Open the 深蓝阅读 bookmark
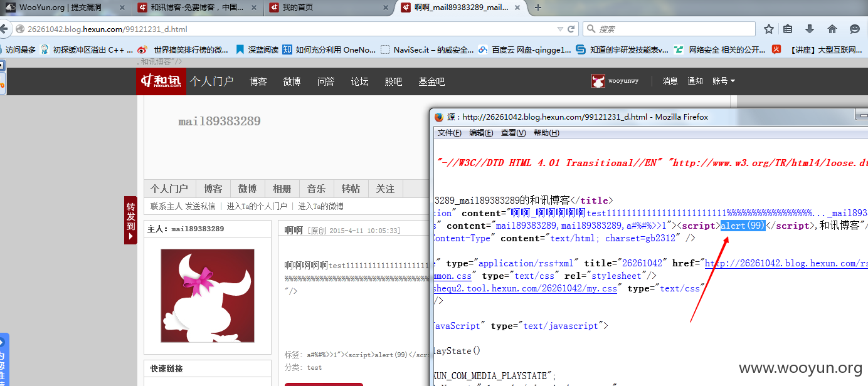The image size is (868, 386). [x=257, y=50]
